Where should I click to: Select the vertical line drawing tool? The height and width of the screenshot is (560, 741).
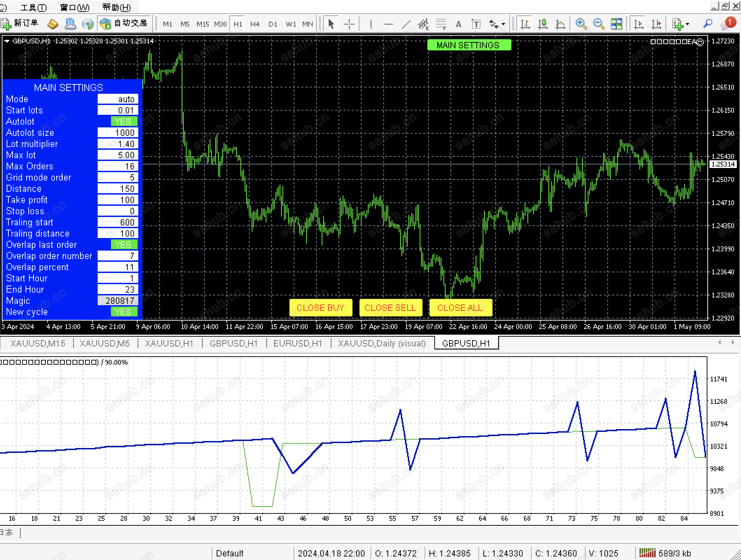[371, 24]
